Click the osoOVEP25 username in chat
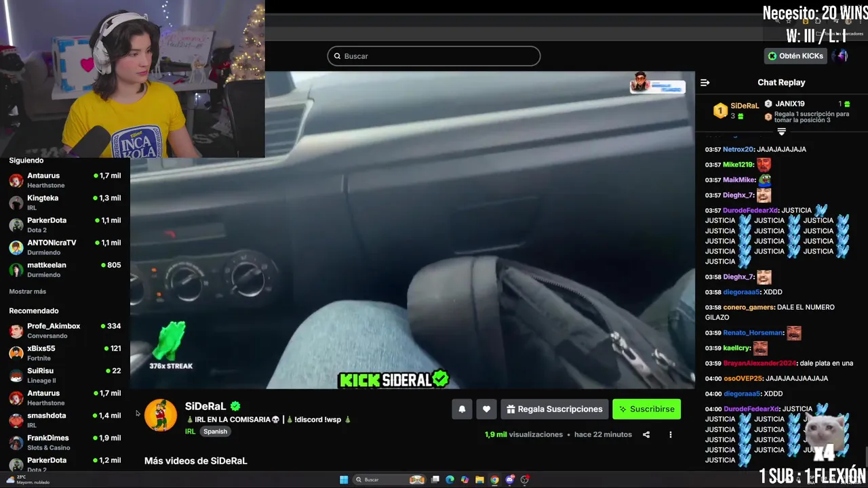Viewport: 868px width, 488px height. (x=743, y=378)
